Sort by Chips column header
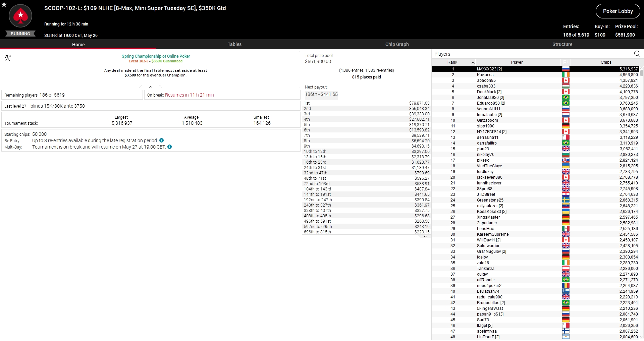 point(606,62)
